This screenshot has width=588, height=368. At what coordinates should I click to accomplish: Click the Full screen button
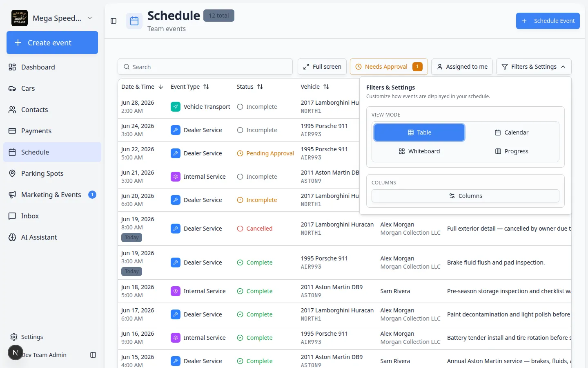click(x=322, y=67)
